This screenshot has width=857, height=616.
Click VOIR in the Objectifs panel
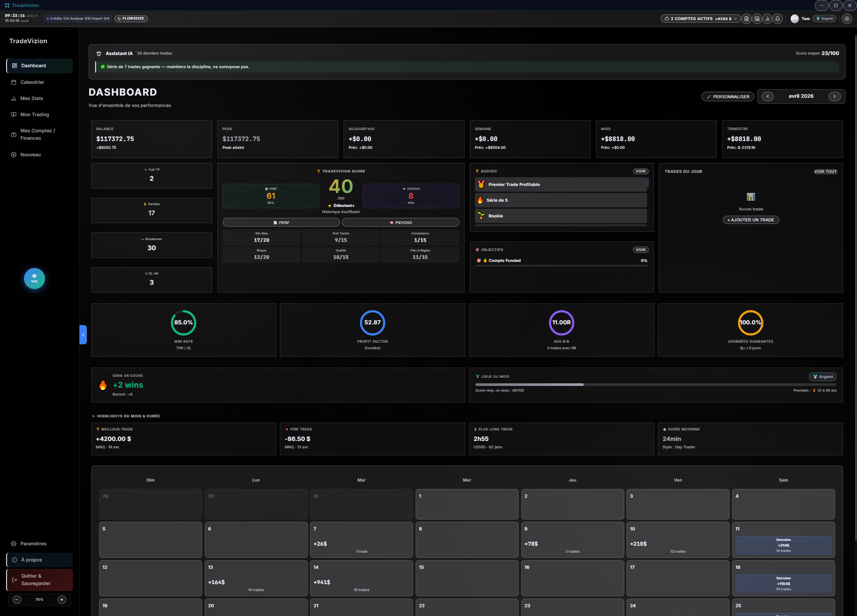point(640,250)
